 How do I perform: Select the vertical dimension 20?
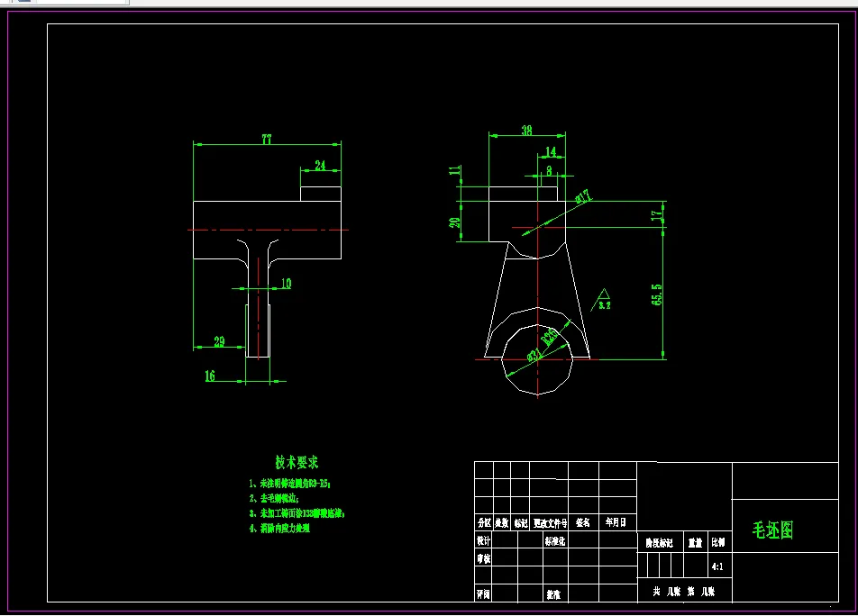coord(455,222)
